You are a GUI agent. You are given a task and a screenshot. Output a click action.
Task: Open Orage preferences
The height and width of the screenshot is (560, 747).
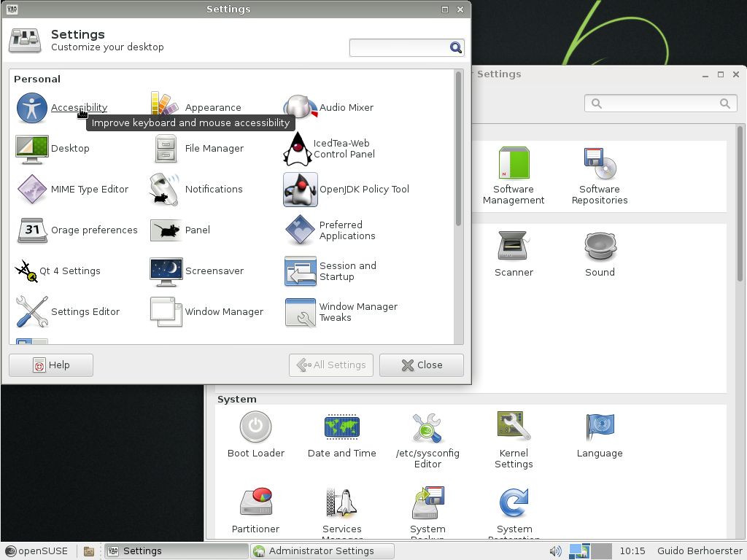(77, 230)
